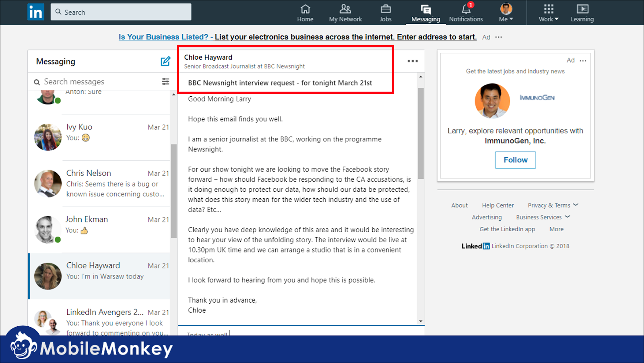Click the message reply text box
Image resolution: width=644 pixels, height=363 pixels.
pyautogui.click(x=301, y=331)
